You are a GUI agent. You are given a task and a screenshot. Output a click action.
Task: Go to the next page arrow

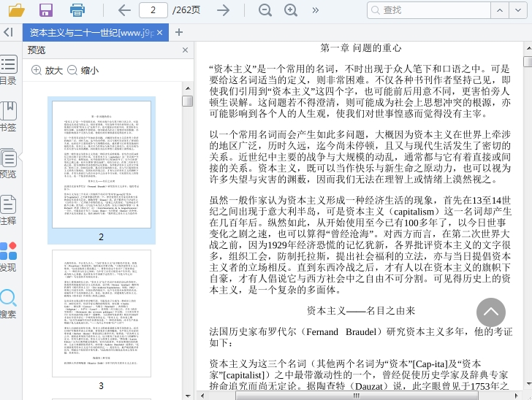point(224,10)
